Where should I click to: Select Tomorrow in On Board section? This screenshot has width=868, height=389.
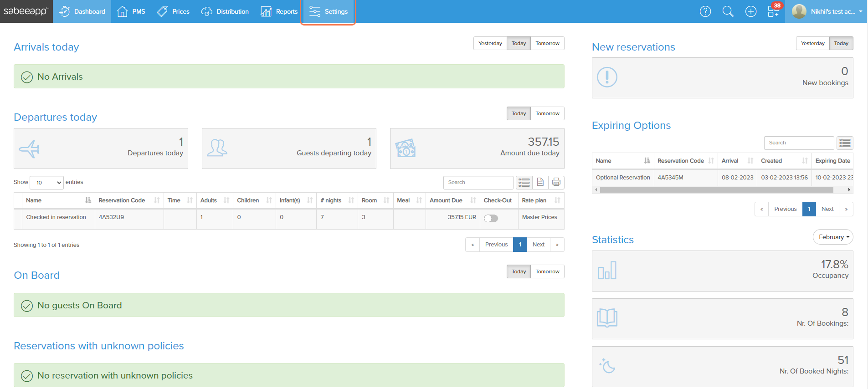547,271
